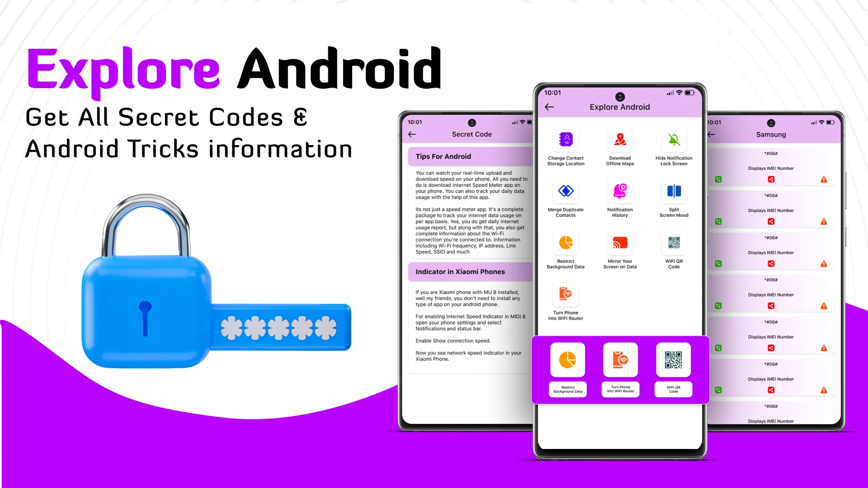Open the Samsung secret codes list

point(771,134)
